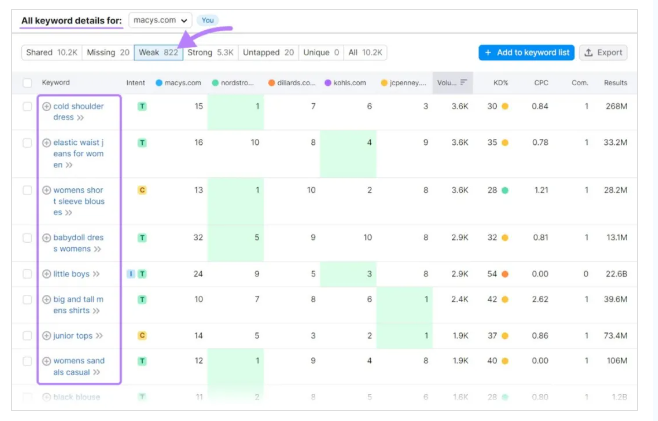The width and height of the screenshot is (658, 421).
Task: Click the double-arrow icon after cold shoulder dress
Action: [x=80, y=118]
